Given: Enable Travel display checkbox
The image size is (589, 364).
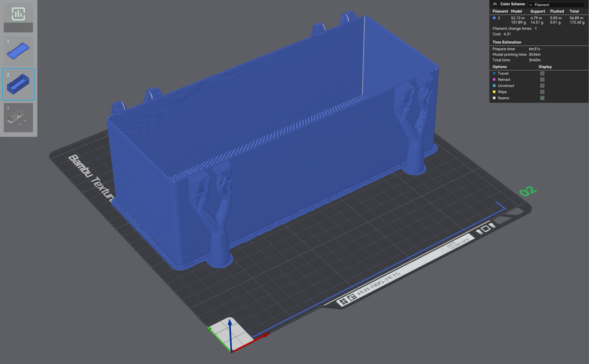Looking at the screenshot, I should point(542,74).
